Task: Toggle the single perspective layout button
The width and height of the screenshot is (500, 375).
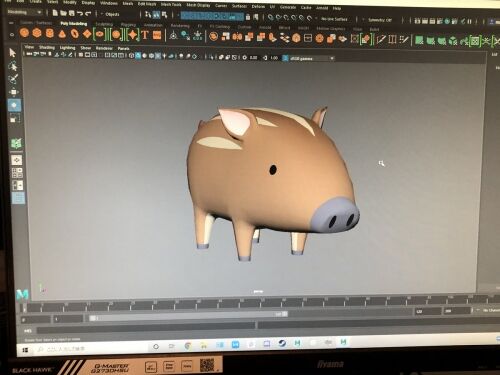Action: click(x=17, y=160)
